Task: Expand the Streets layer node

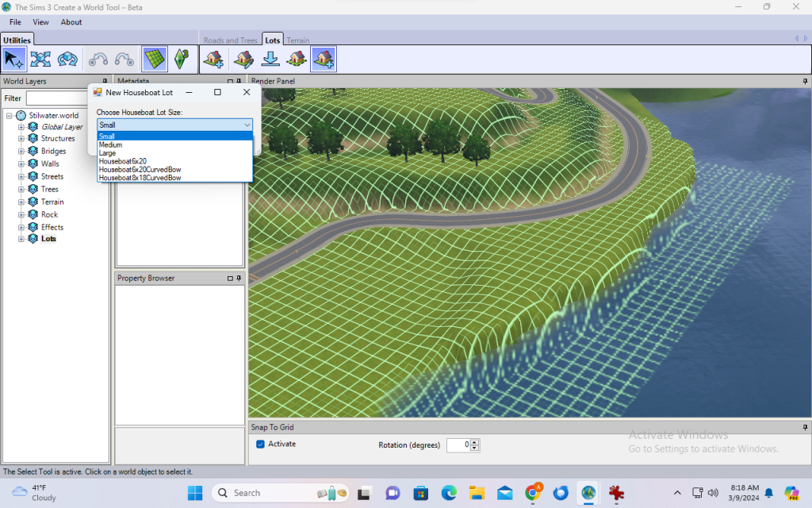Action: point(21,176)
